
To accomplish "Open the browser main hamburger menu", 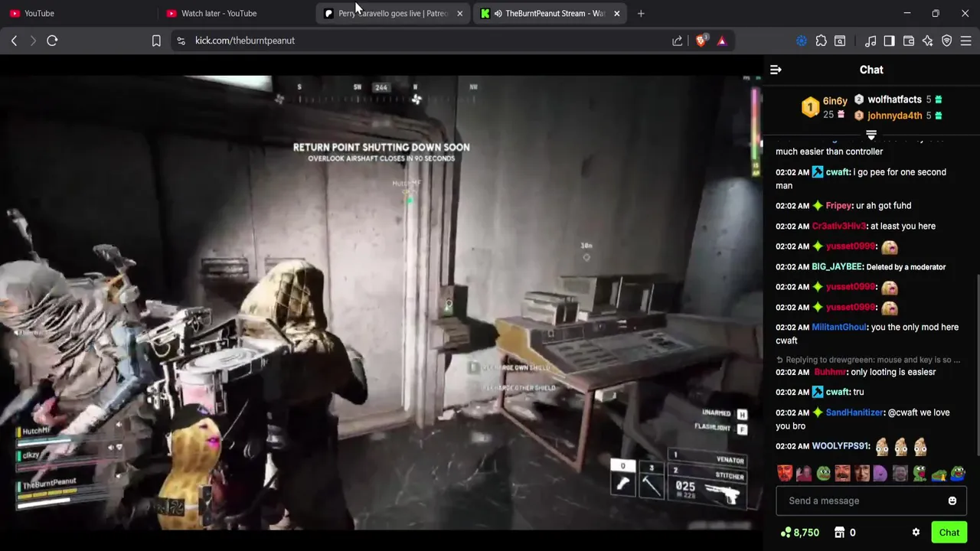I will tap(966, 41).
